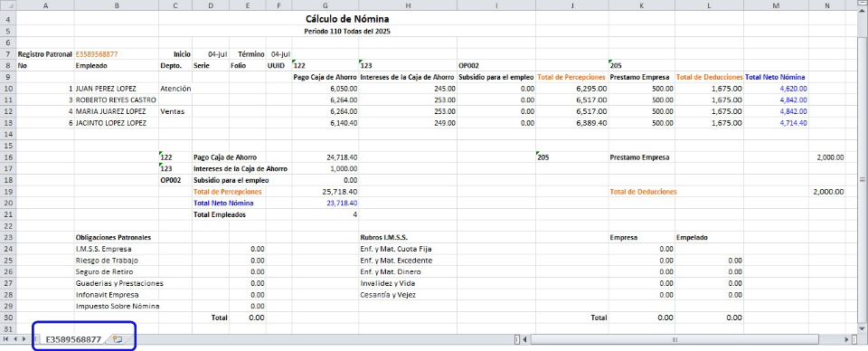
Task: Click the 'Cesantía y Vejez' cell
Action: point(388,295)
